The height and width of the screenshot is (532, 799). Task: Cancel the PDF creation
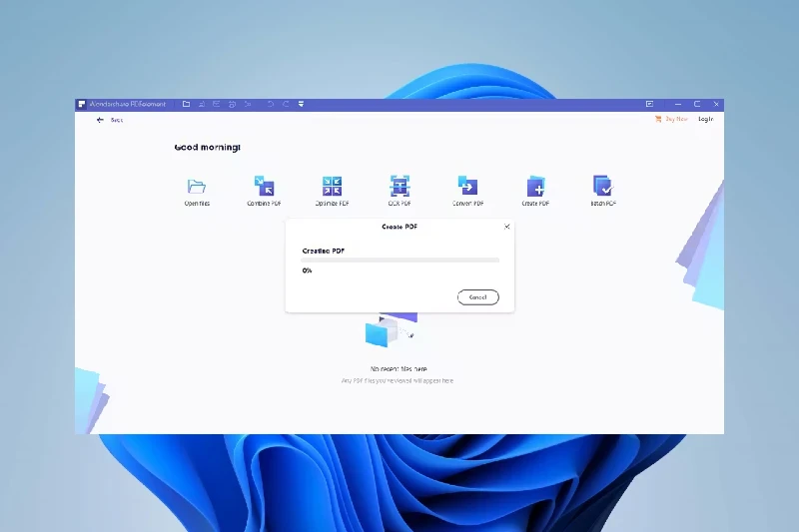[477, 297]
